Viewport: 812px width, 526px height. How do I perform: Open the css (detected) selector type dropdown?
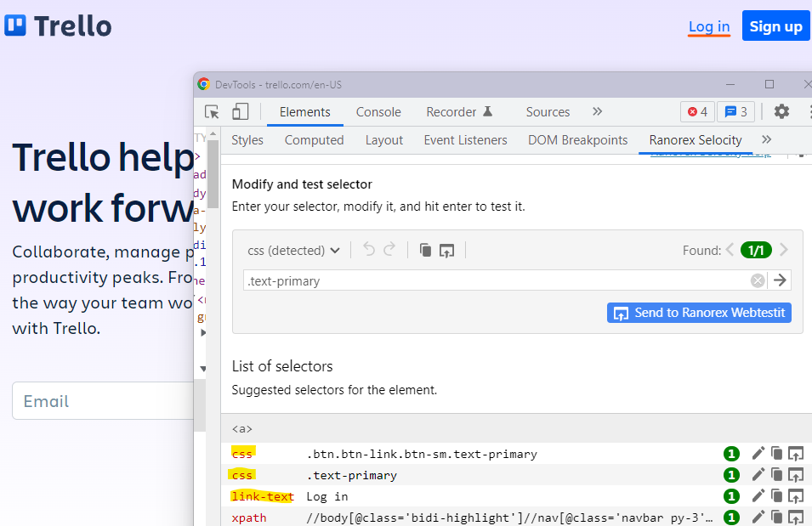click(x=293, y=250)
